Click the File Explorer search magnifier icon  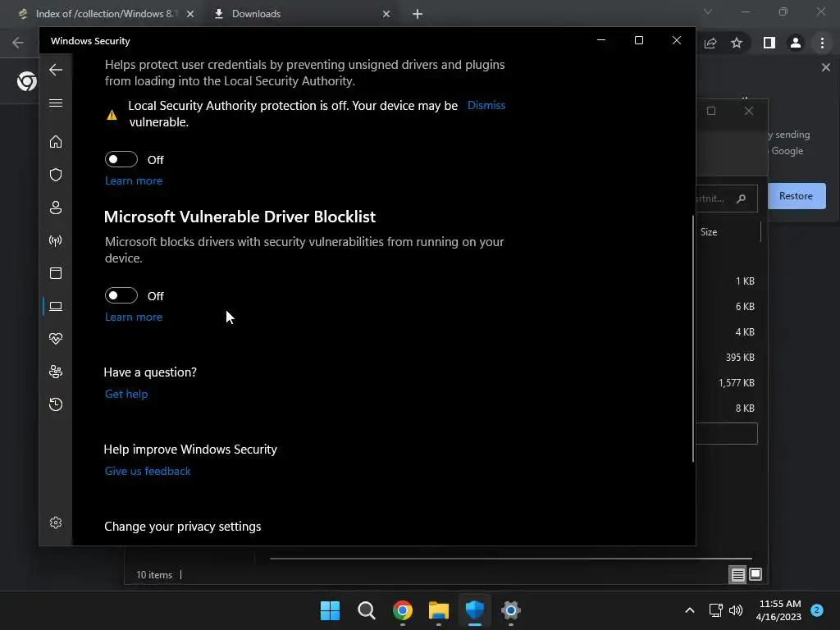pyautogui.click(x=742, y=199)
